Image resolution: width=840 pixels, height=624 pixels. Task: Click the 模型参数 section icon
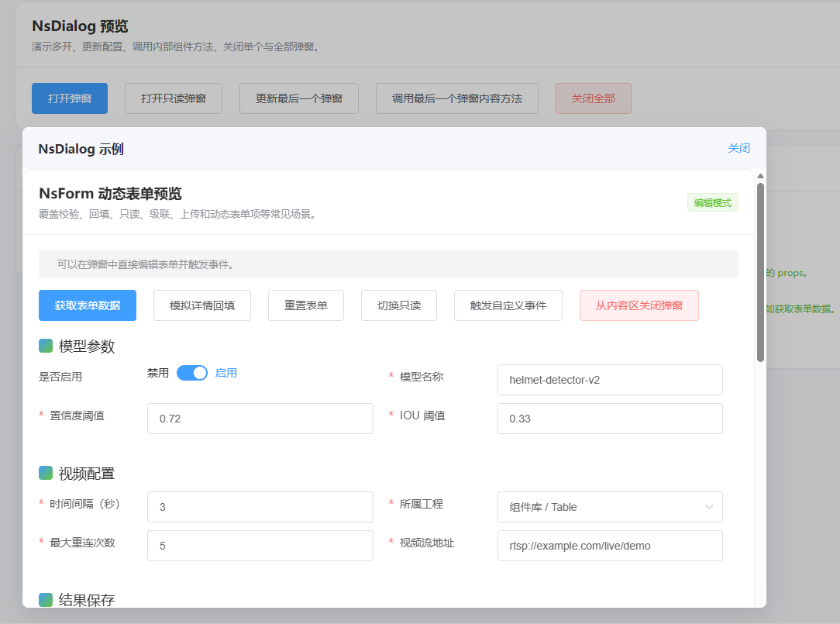click(46, 346)
